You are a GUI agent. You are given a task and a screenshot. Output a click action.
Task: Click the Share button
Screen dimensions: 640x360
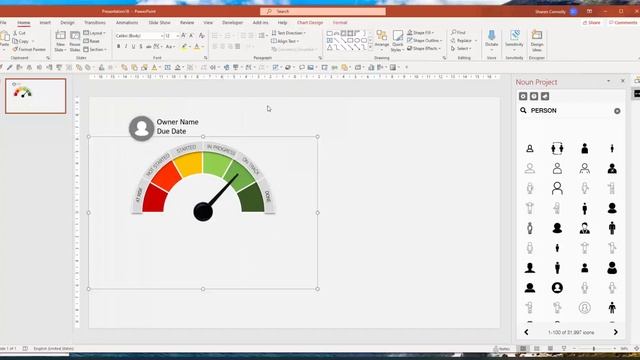click(591, 23)
